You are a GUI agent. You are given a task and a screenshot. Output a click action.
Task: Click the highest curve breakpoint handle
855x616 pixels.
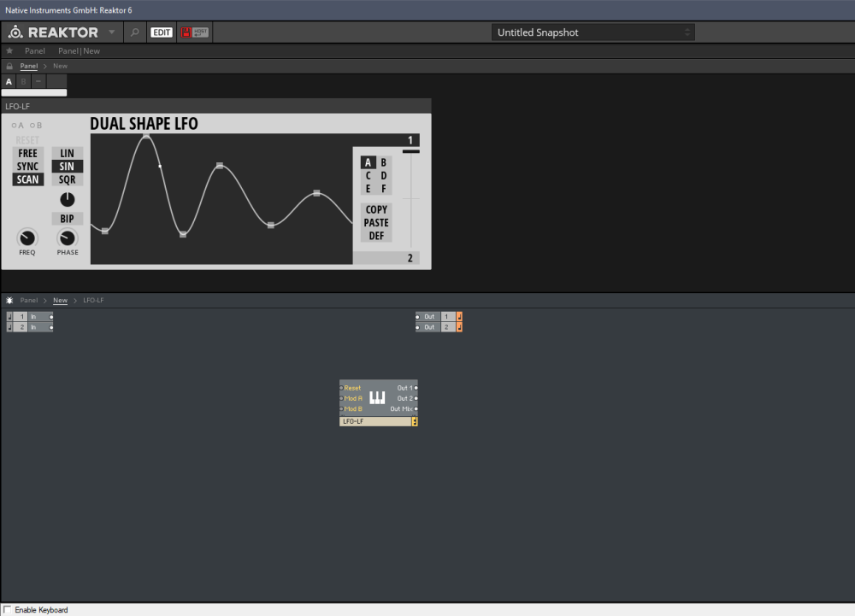146,136
